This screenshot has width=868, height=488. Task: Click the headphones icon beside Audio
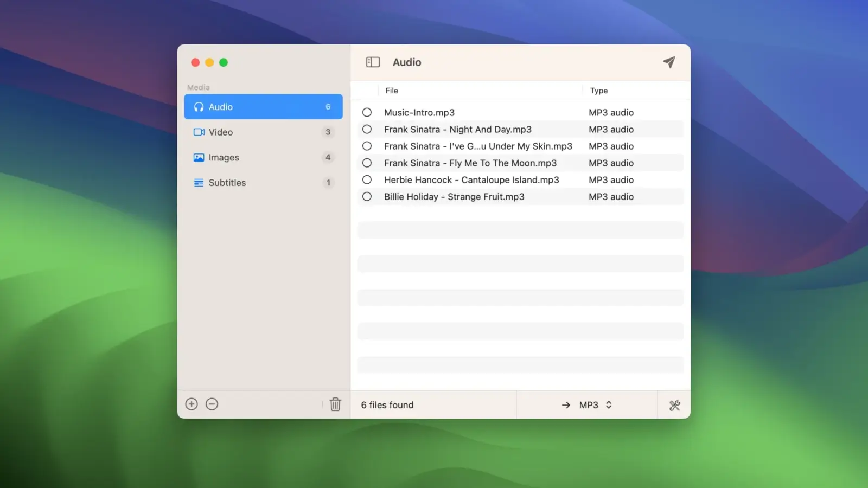[x=199, y=107]
